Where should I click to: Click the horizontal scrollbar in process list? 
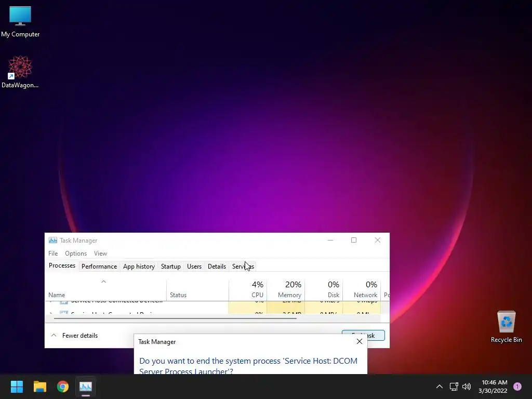point(175,318)
